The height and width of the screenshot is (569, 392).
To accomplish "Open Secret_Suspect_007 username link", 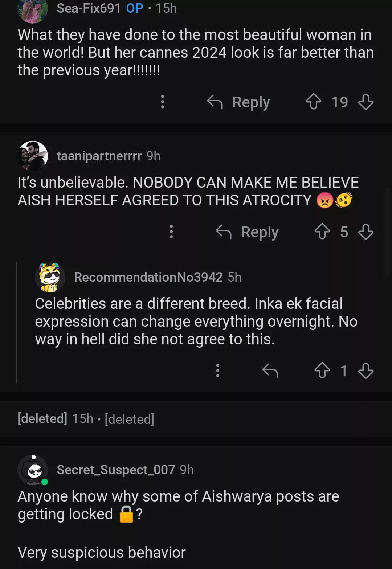I will pyautogui.click(x=116, y=470).
